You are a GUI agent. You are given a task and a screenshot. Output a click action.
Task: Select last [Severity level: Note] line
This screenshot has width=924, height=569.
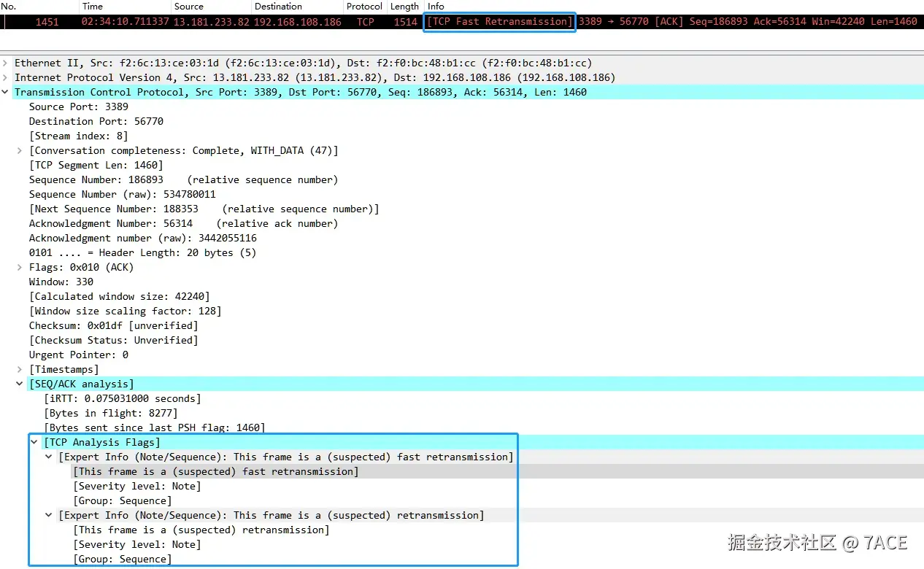pyautogui.click(x=137, y=545)
